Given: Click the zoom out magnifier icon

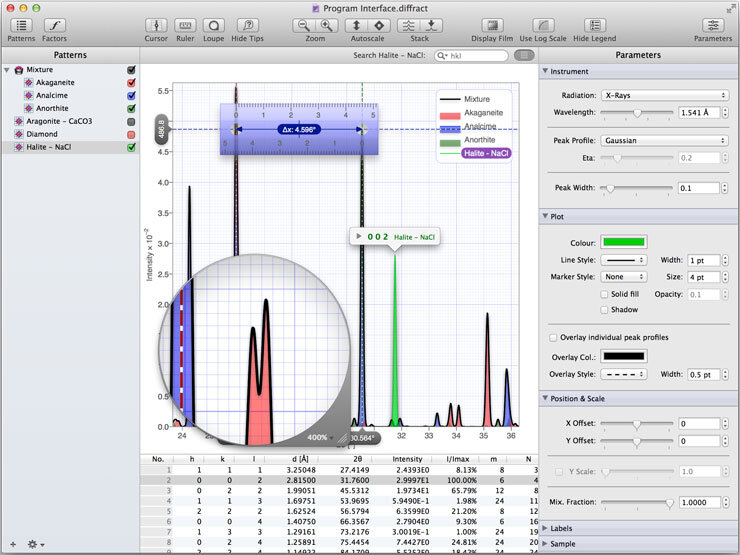Looking at the screenshot, I should coord(303,25).
